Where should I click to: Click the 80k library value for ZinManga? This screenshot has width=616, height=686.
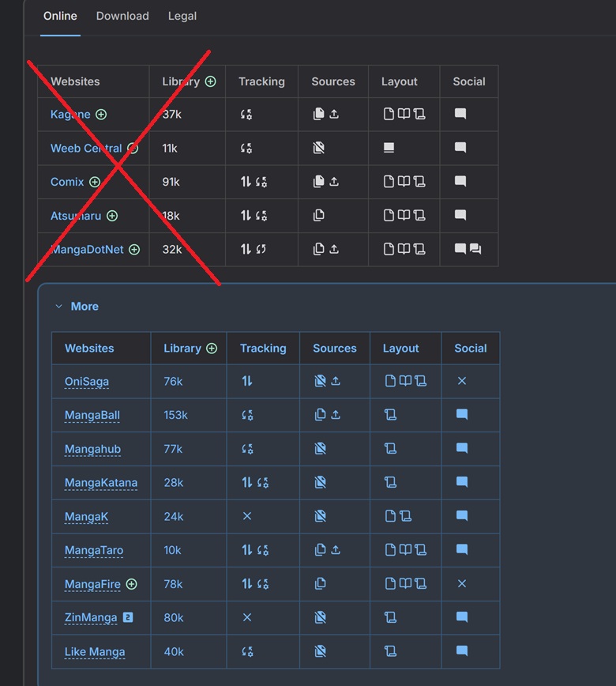(x=174, y=618)
